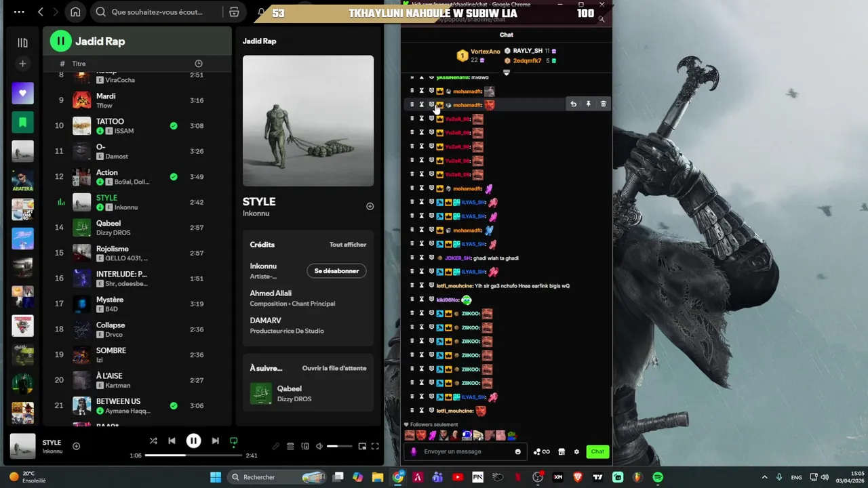The image size is (868, 488).
Task: Open connect to a device icon
Action: click(305, 446)
